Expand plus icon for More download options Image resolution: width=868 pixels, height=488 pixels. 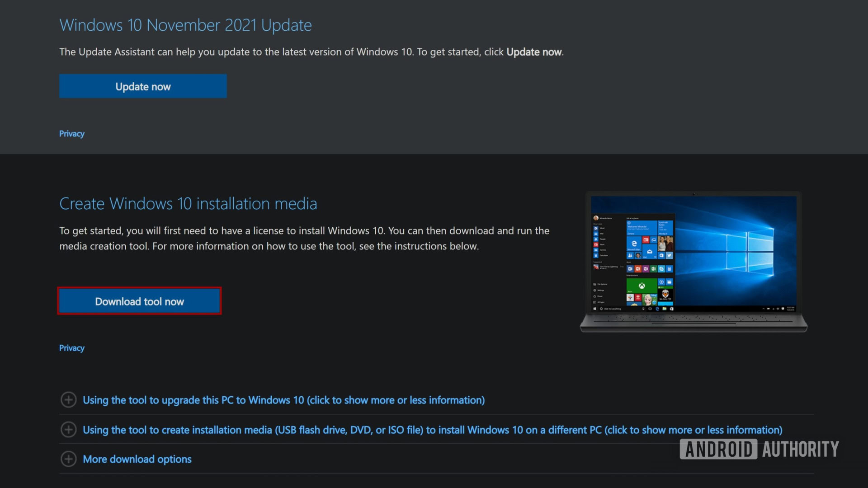pos(69,459)
